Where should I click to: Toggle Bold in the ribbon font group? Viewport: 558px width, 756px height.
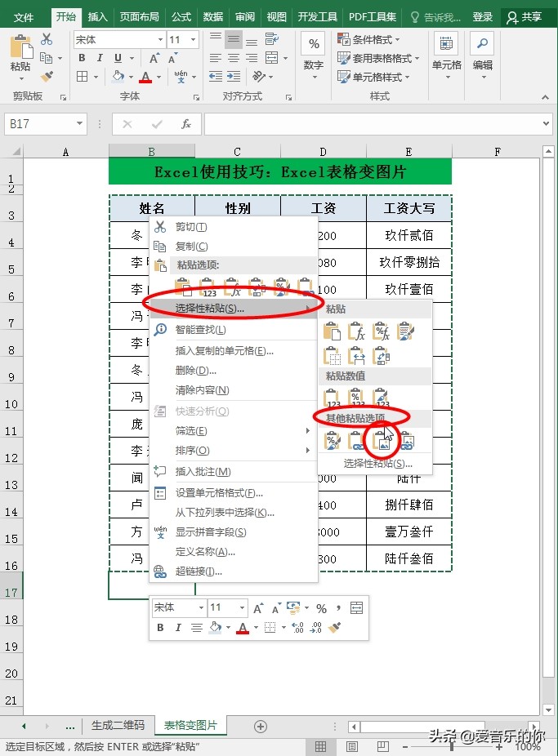(x=82, y=58)
